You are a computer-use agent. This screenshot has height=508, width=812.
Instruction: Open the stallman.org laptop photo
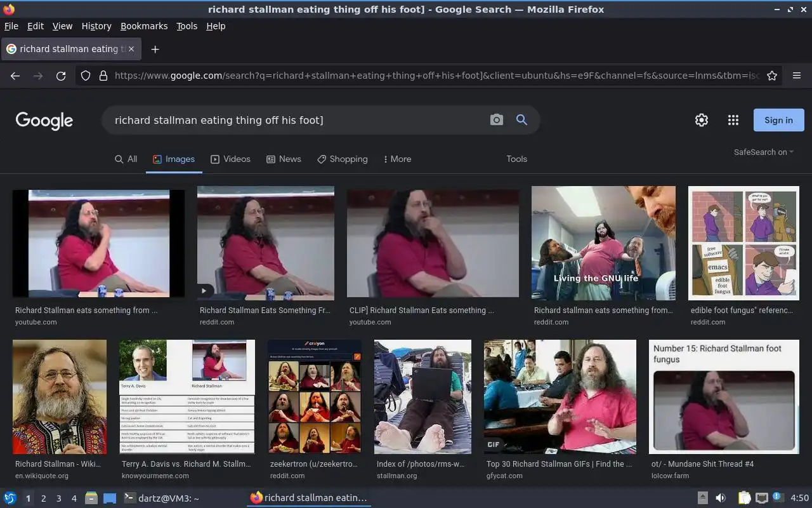(x=422, y=397)
